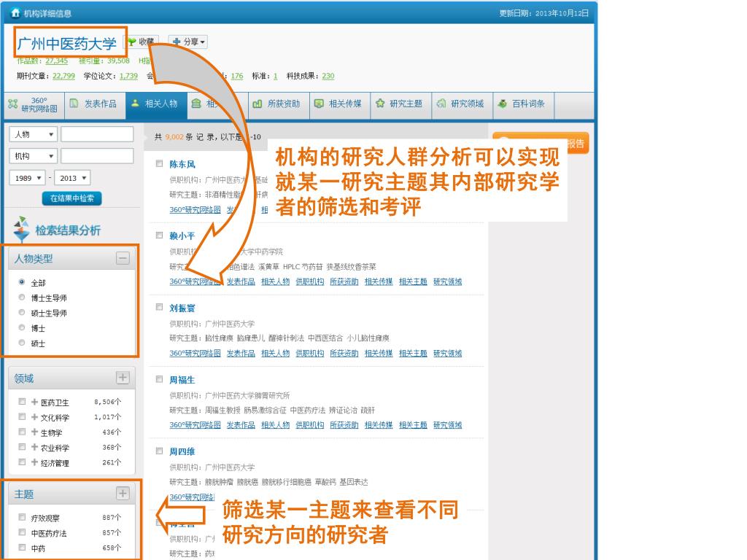Click the document icon on 发表作品 tab
Viewport: 747px width, 560px height.
coord(74,104)
